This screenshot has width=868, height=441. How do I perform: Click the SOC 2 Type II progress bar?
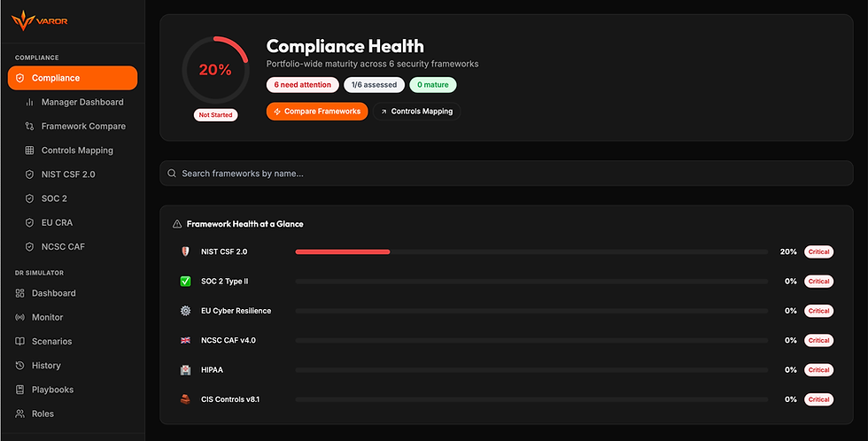(531, 281)
